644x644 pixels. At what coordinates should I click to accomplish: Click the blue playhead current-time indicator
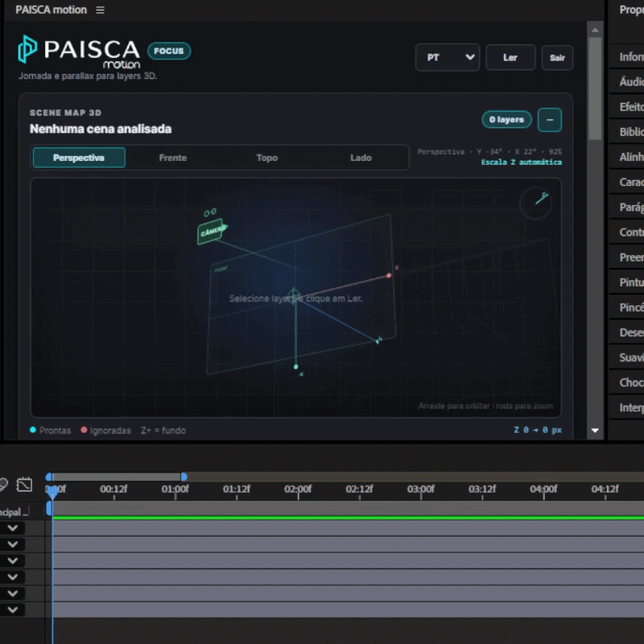click(x=52, y=492)
